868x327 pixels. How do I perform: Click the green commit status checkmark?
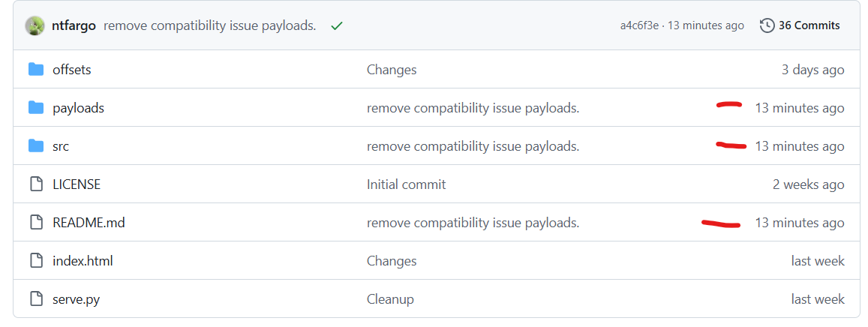[x=336, y=26]
